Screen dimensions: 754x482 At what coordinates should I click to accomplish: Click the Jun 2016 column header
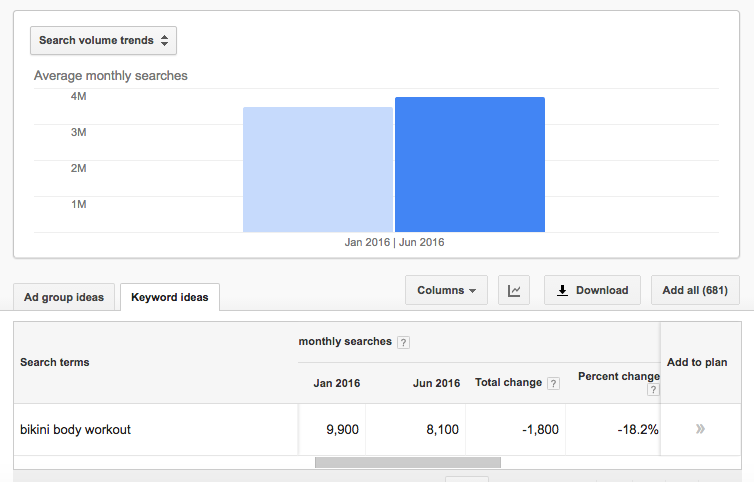click(x=436, y=383)
